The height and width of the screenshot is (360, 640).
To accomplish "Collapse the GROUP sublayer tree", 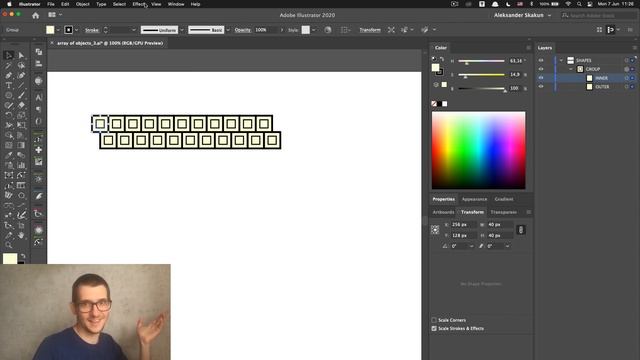I will [571, 69].
